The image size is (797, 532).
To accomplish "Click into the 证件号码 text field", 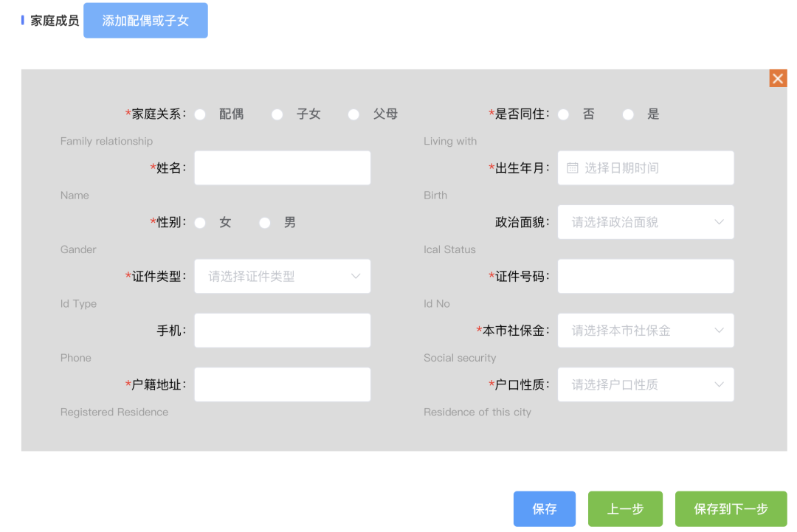I will click(645, 277).
